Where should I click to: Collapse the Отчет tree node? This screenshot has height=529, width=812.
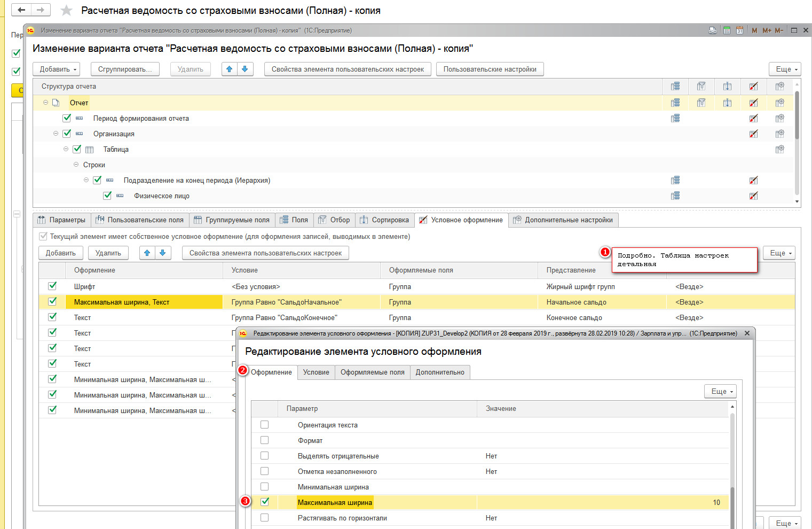click(x=45, y=103)
